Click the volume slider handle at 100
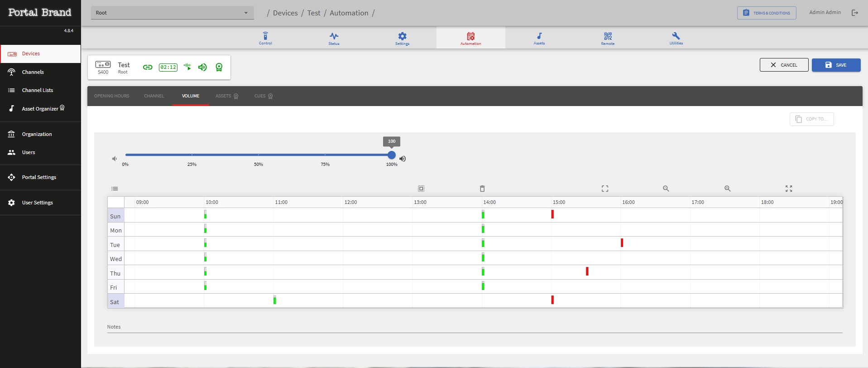 (392, 155)
